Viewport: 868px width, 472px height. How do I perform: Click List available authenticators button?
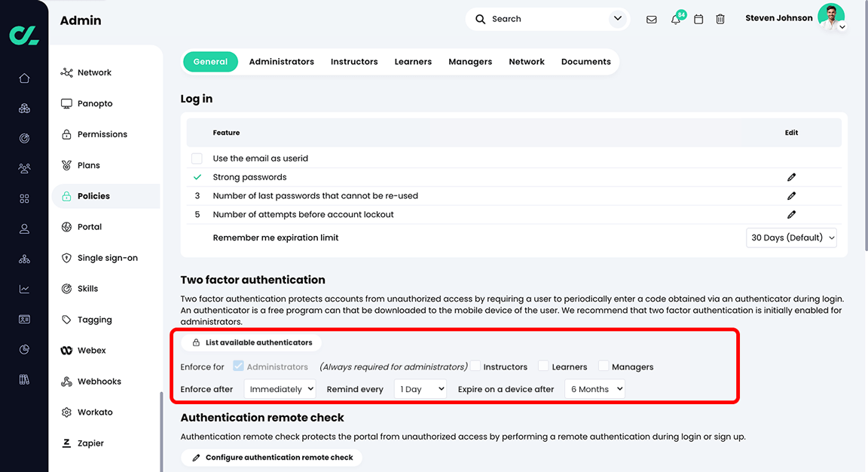pos(252,342)
